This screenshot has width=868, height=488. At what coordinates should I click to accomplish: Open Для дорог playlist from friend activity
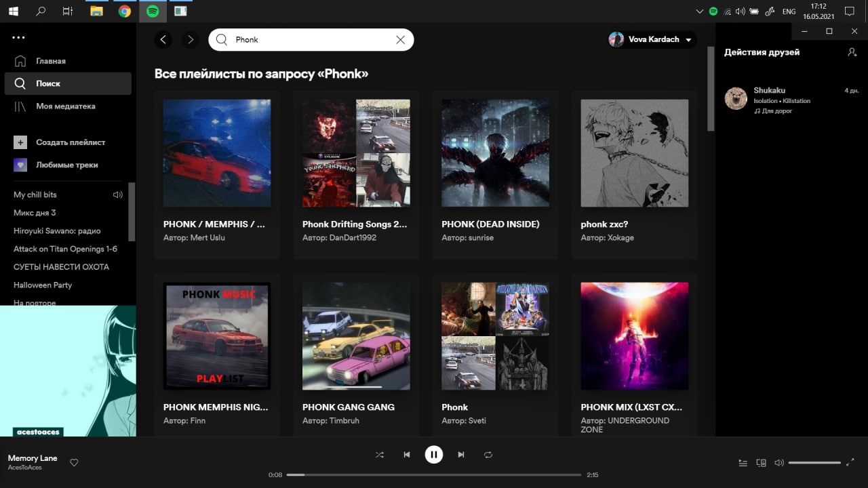[776, 111]
